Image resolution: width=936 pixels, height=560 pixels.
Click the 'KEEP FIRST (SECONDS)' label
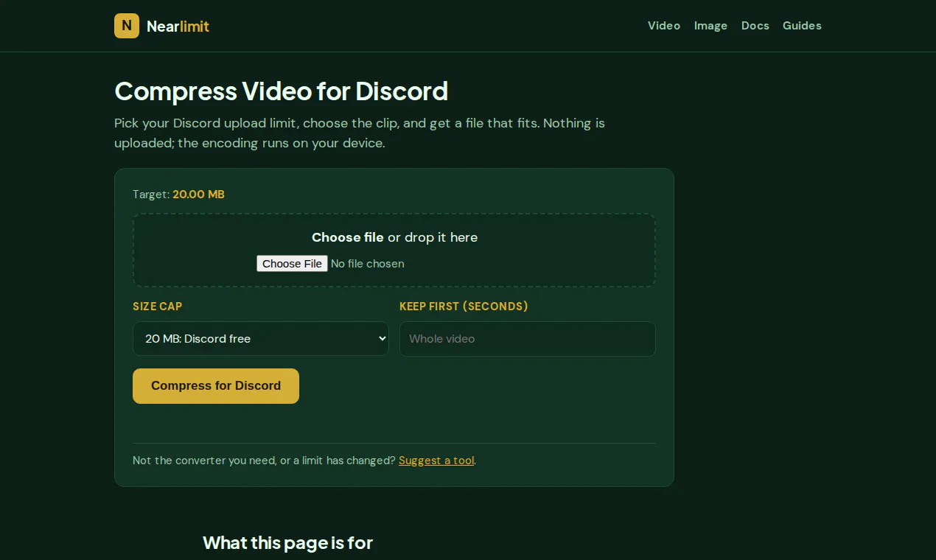464,307
